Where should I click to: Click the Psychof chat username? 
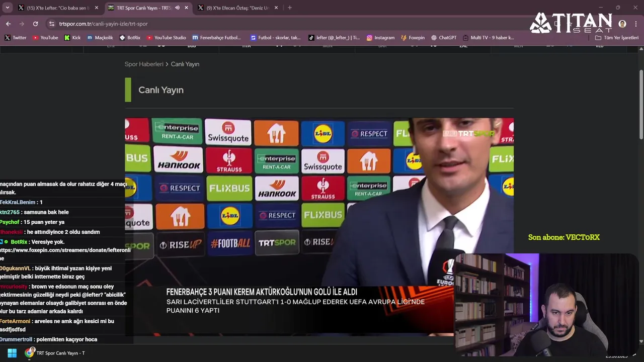pyautogui.click(x=10, y=222)
